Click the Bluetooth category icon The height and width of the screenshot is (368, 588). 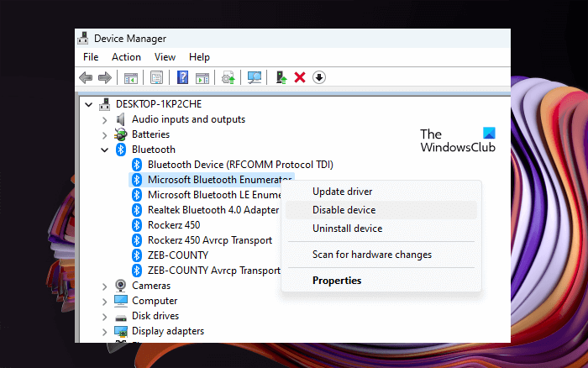(x=120, y=150)
